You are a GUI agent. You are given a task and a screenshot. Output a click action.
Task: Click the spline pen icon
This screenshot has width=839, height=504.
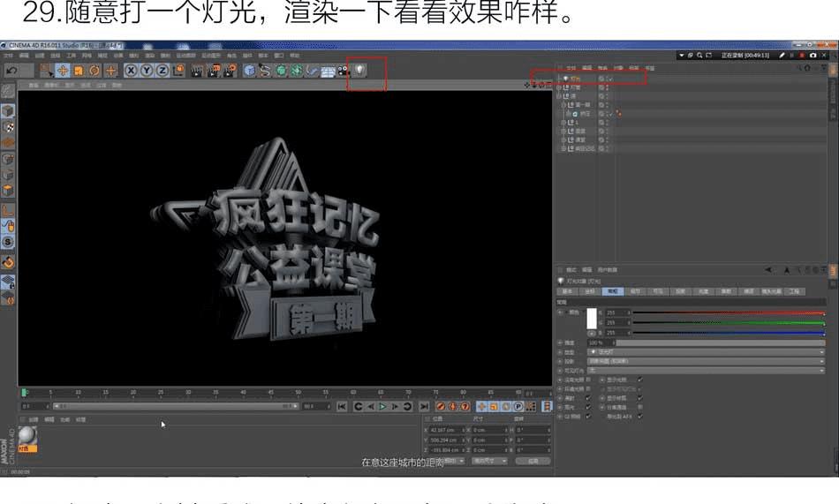point(265,70)
